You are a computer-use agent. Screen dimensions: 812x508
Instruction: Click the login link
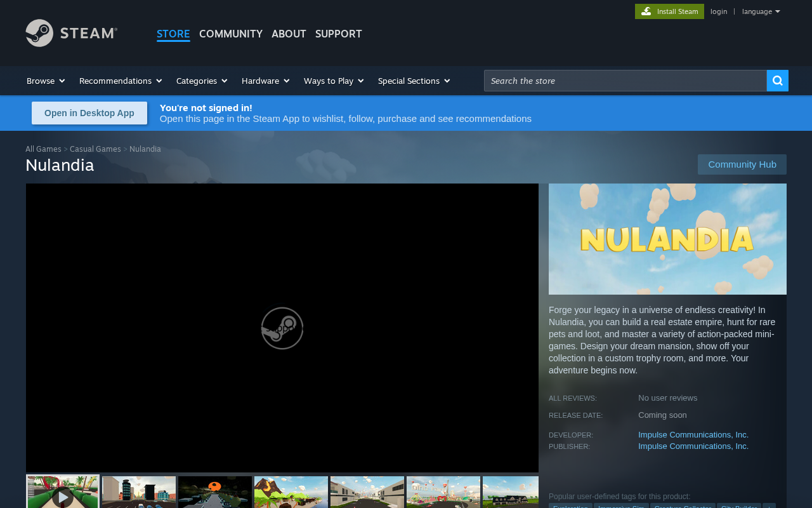click(x=719, y=11)
